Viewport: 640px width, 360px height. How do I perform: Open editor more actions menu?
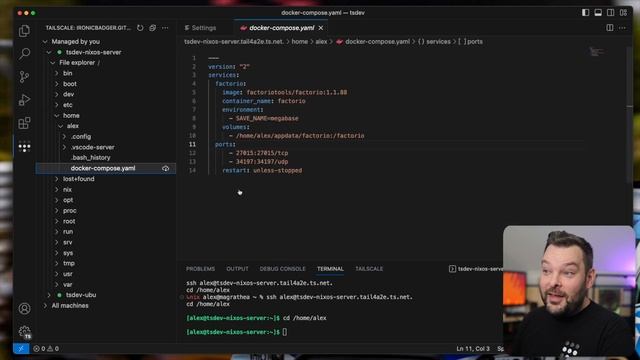pyautogui.click(x=622, y=28)
